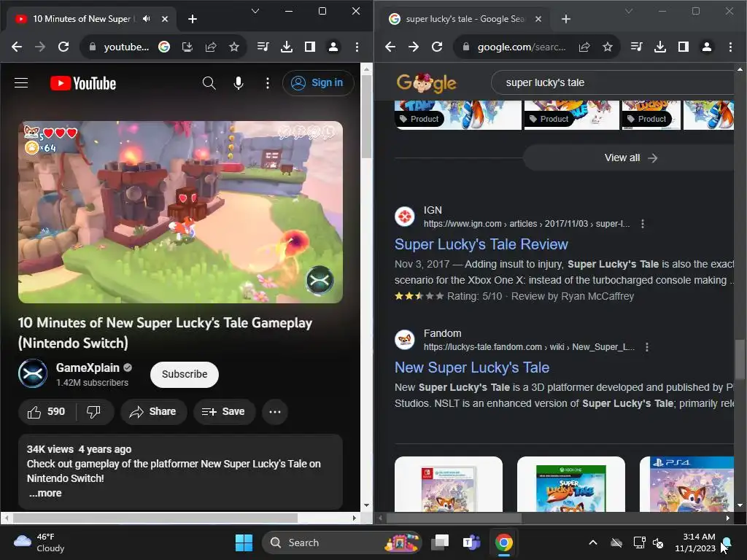Open Microsoft Teams from taskbar
The height and width of the screenshot is (560, 747).
tap(472, 542)
